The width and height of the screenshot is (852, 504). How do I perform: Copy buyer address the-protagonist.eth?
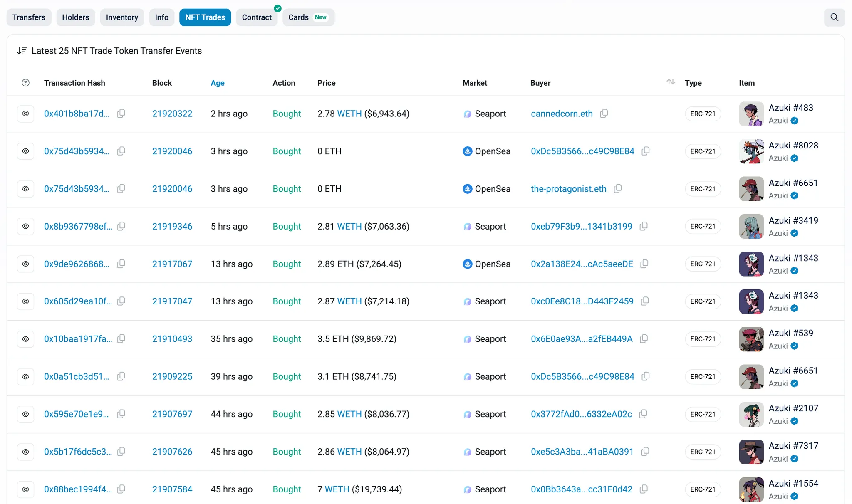click(618, 189)
